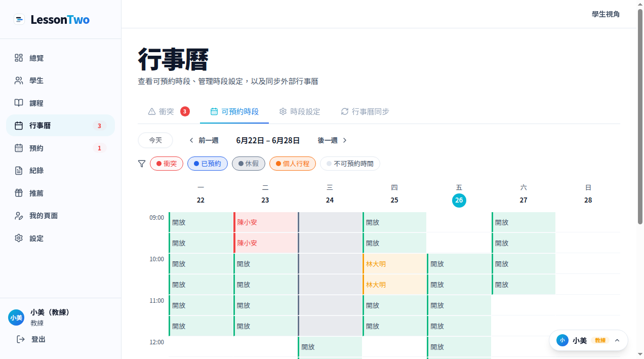Open 學生 in the sidebar

(x=60, y=81)
